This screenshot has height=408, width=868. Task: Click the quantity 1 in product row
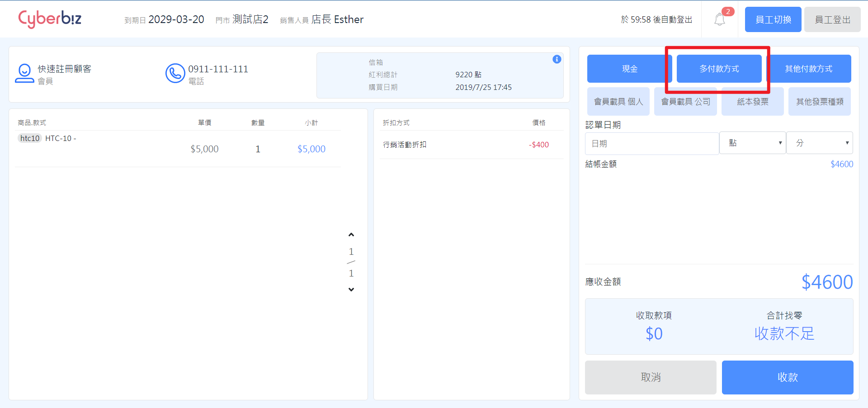point(258,149)
